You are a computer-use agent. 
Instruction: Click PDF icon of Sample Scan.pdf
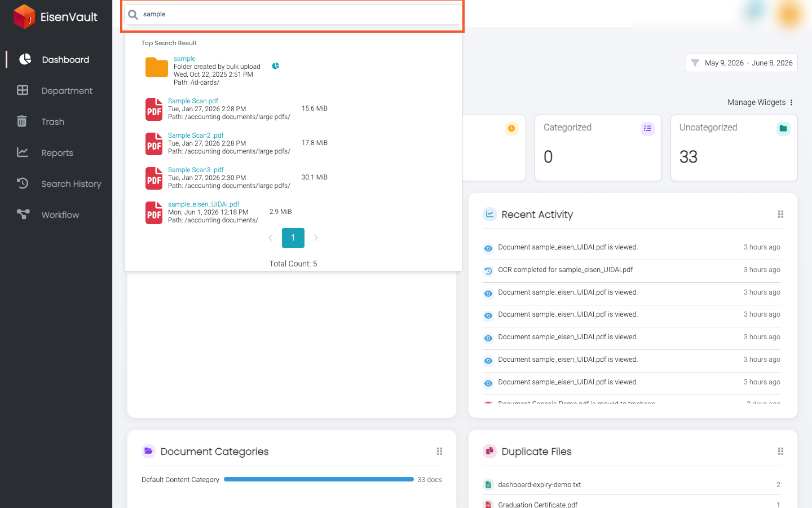point(154,110)
